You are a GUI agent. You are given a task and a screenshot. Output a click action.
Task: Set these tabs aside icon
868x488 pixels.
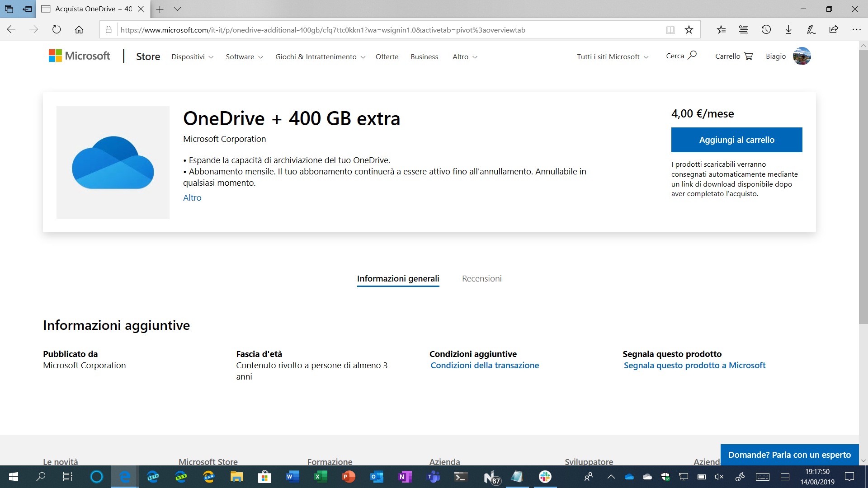point(28,9)
